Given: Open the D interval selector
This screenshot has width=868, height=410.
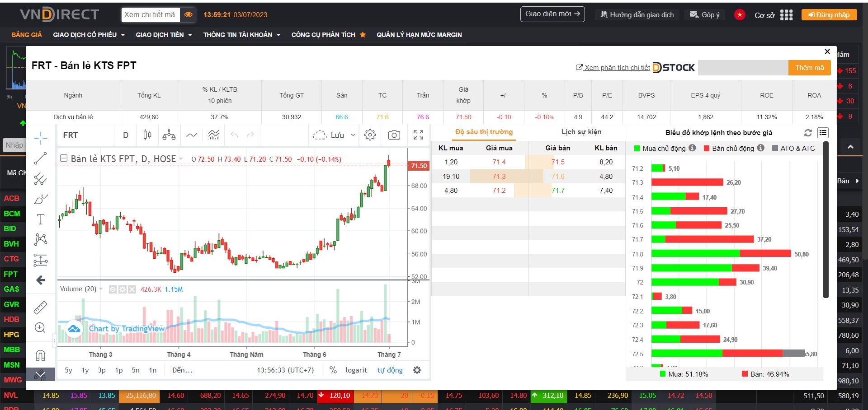Looking at the screenshot, I should tap(126, 135).
